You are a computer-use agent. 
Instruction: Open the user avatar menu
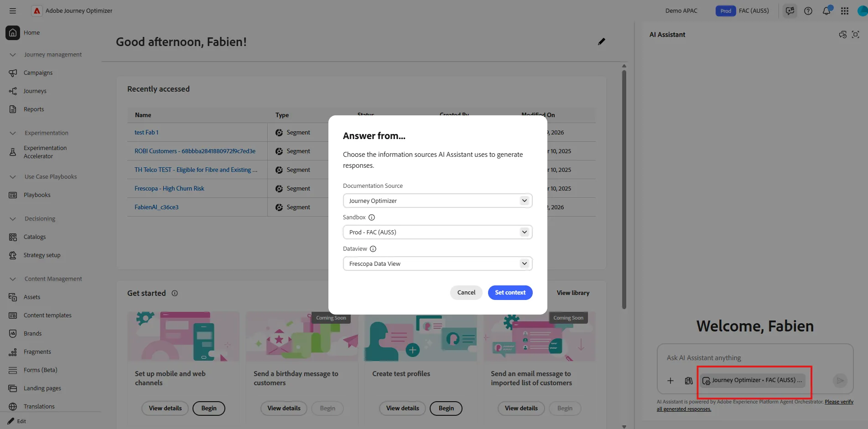(862, 10)
